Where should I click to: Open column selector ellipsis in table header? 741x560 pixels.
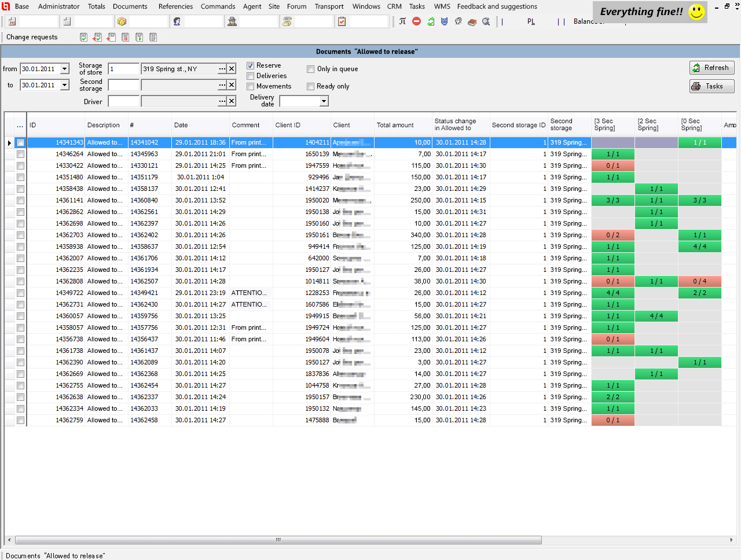pyautogui.click(x=20, y=126)
